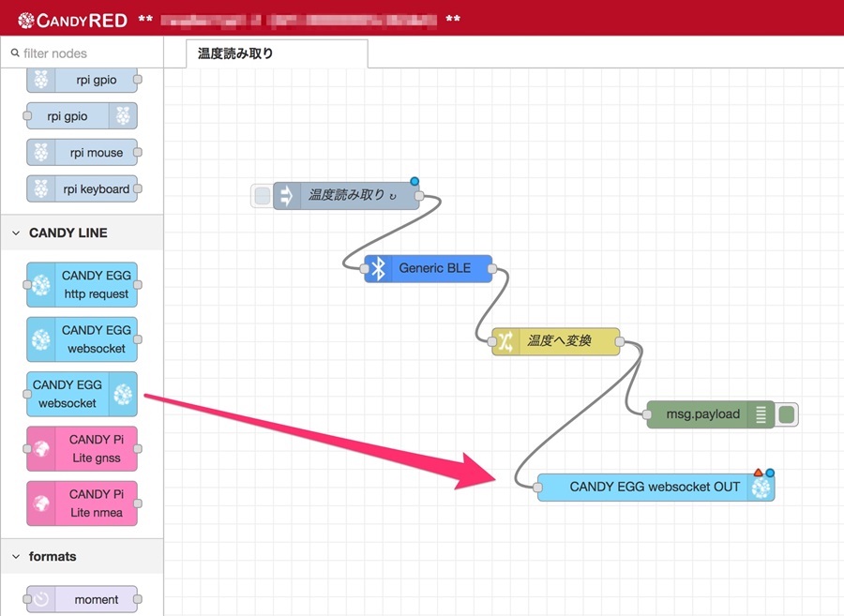Open the 温度読み取り flow tab
This screenshot has width=844, height=616.
coord(277,53)
